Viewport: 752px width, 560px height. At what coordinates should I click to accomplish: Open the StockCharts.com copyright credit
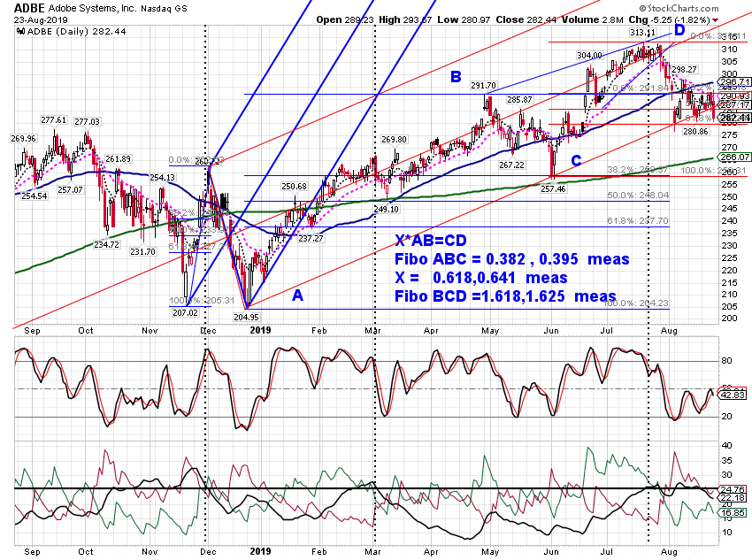679,8
